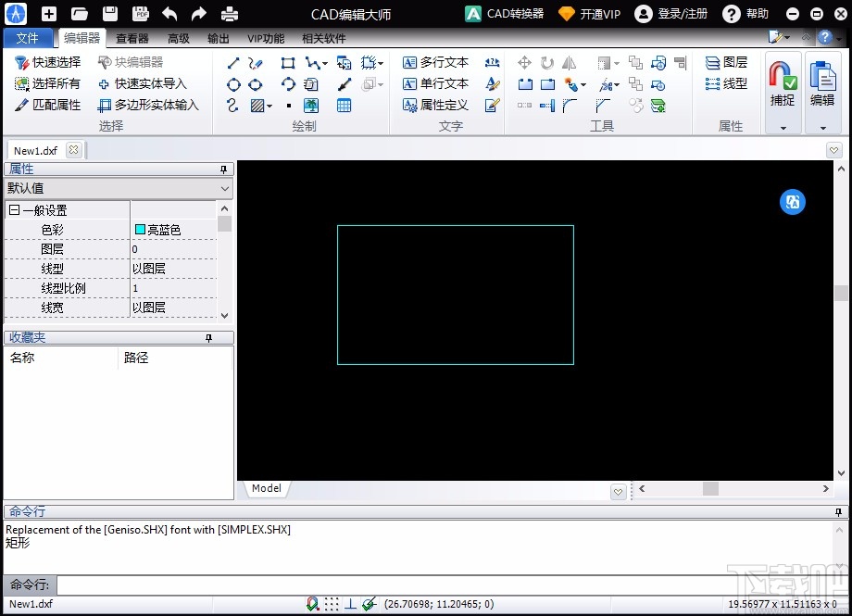
Task: Click the undo arrow in title bar
Action: click(x=169, y=14)
